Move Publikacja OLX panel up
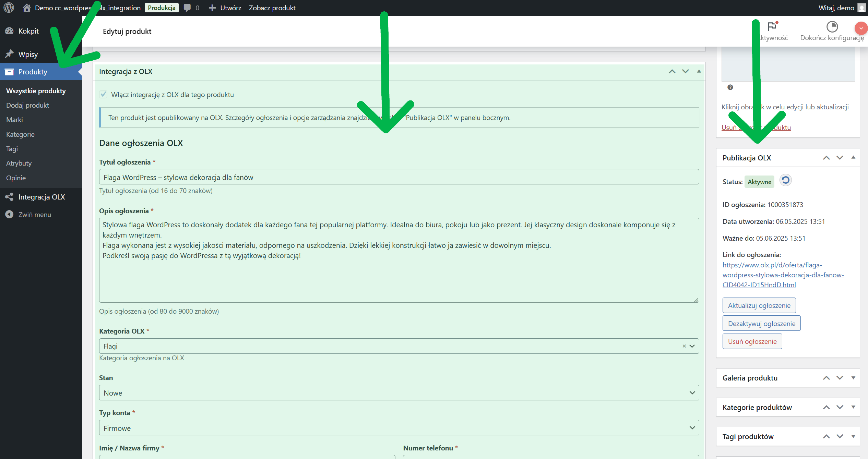Image resolution: width=868 pixels, height=459 pixels. pos(826,158)
